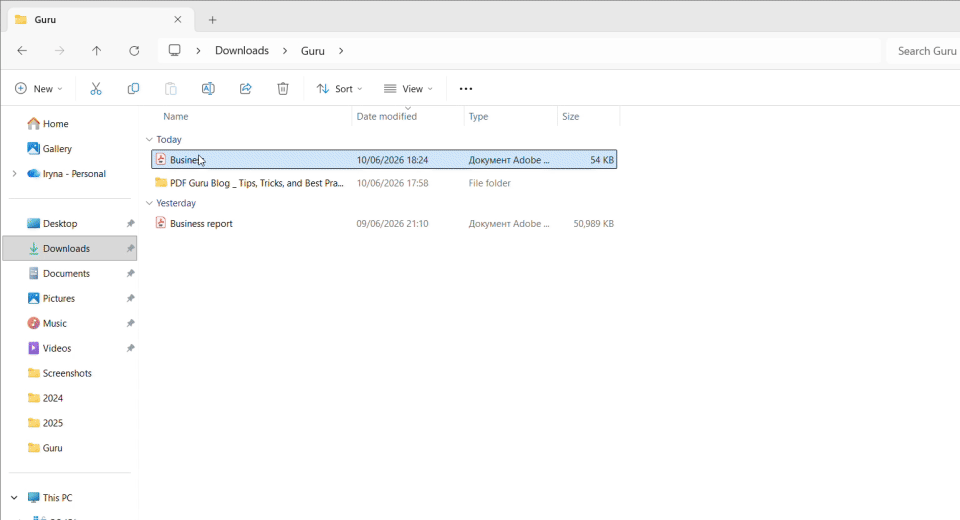Click the File folder type cell
Image resolution: width=960 pixels, height=520 pixels.
489,183
